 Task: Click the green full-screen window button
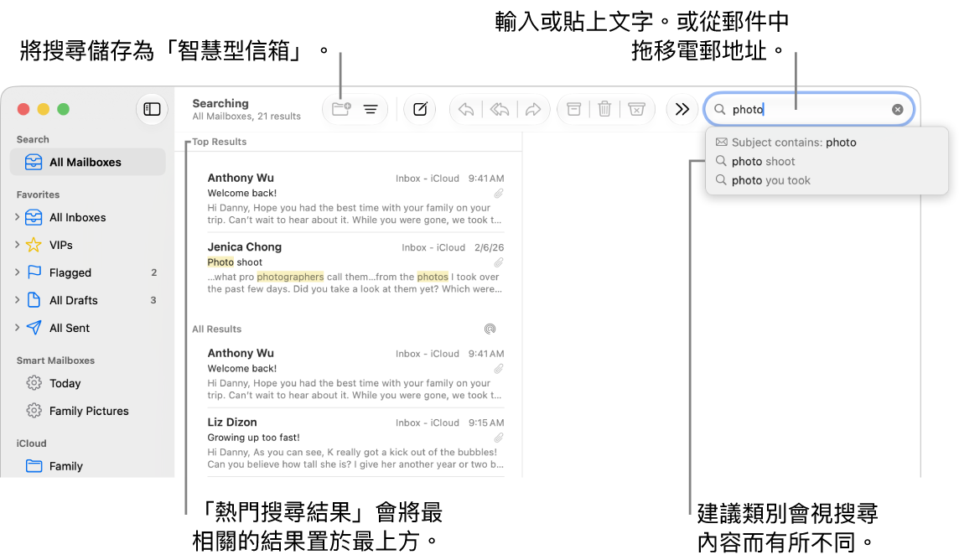[63, 110]
